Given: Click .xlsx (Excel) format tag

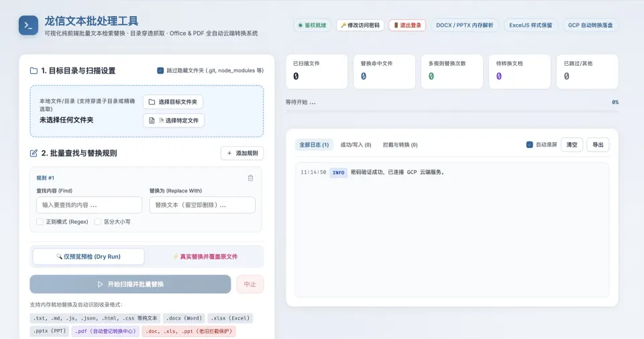Looking at the screenshot, I should pyautogui.click(x=230, y=318).
